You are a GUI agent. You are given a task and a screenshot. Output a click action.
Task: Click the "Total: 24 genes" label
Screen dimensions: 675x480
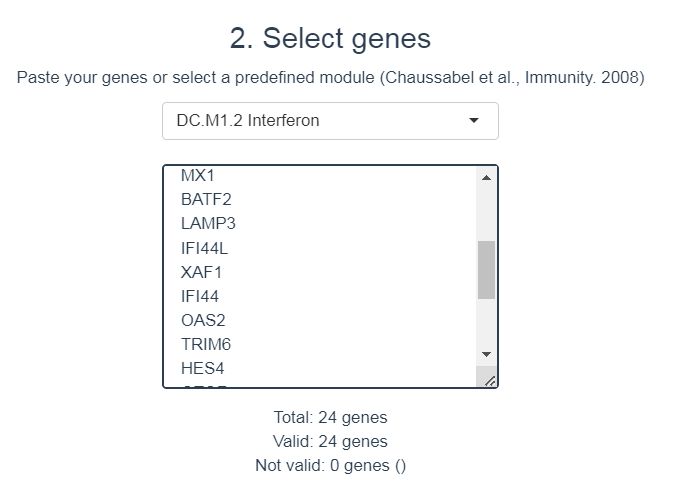click(x=330, y=417)
